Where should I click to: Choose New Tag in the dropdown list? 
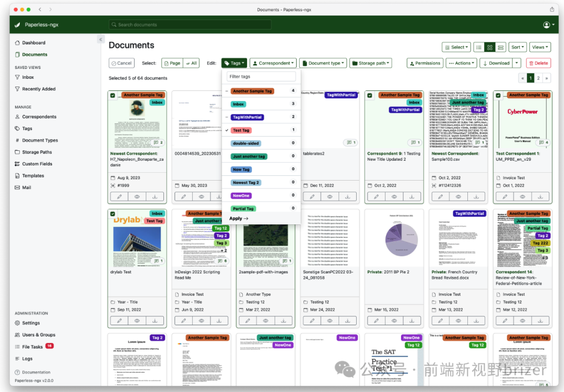[261, 170]
